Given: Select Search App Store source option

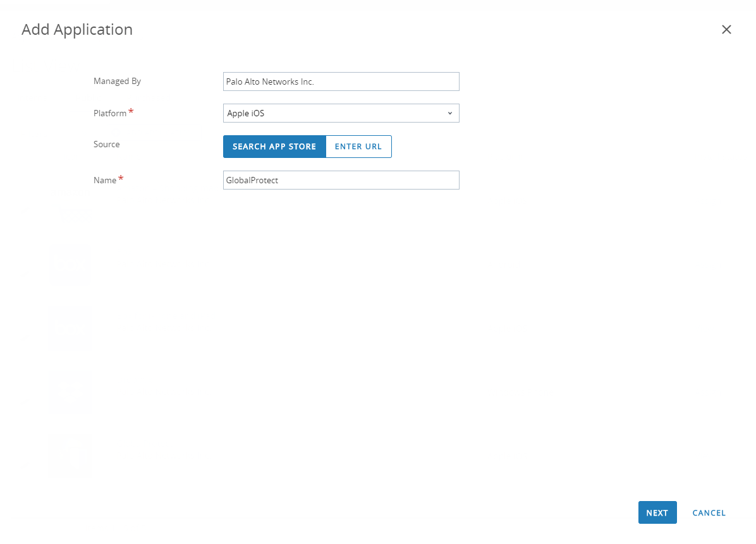Looking at the screenshot, I should [274, 147].
